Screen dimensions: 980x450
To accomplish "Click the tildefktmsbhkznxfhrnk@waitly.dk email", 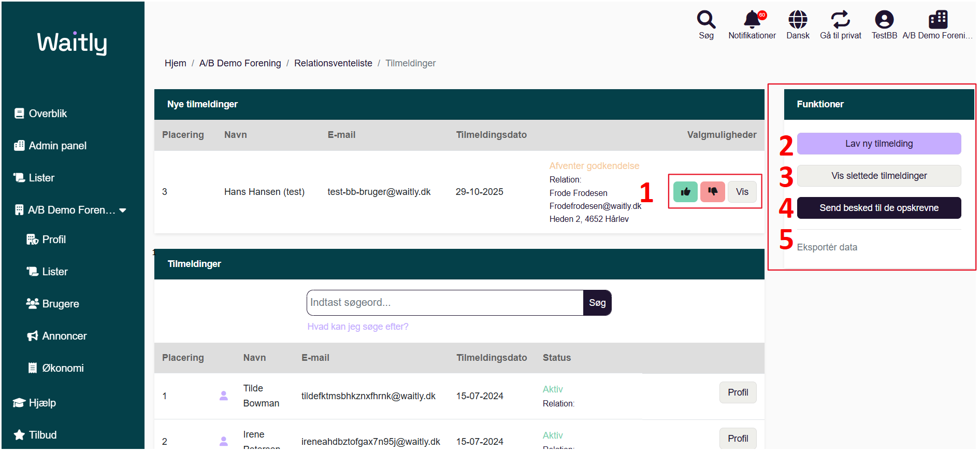I will tap(368, 396).
